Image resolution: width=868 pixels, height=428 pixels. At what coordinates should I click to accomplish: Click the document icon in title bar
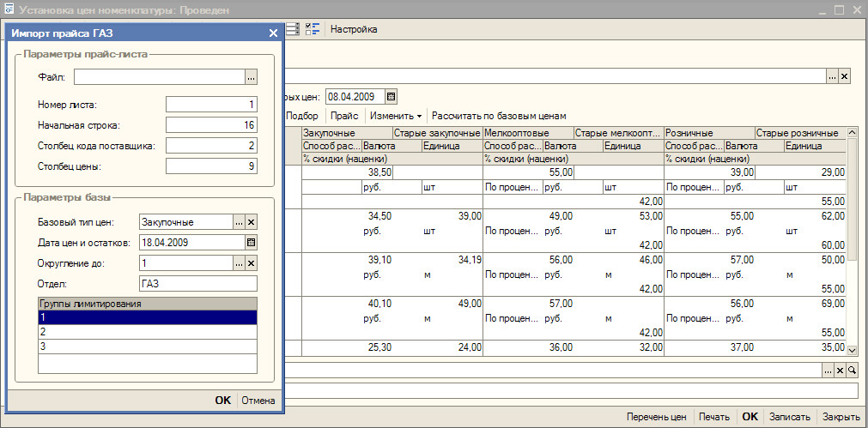(9, 10)
